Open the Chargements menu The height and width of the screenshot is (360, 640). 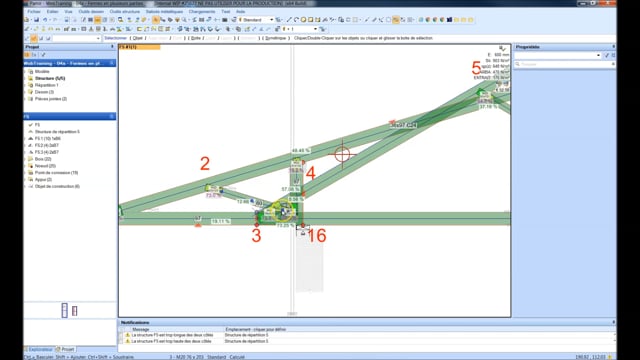(x=202, y=11)
